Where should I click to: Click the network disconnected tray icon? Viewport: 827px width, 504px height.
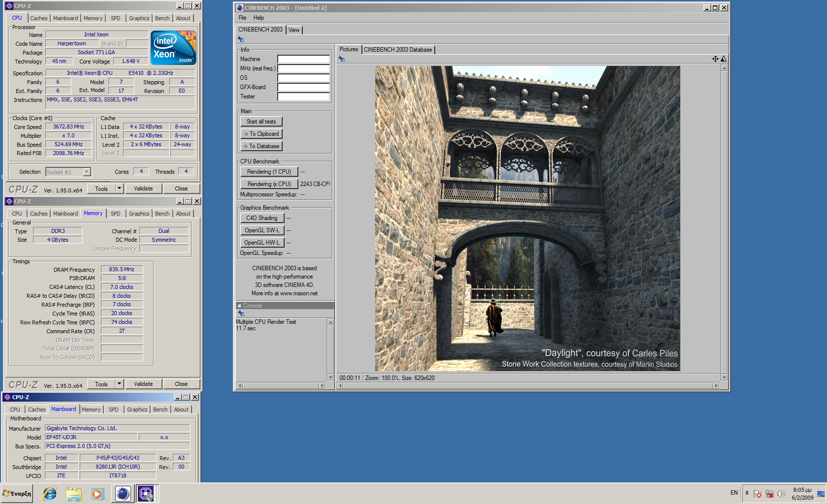click(769, 494)
